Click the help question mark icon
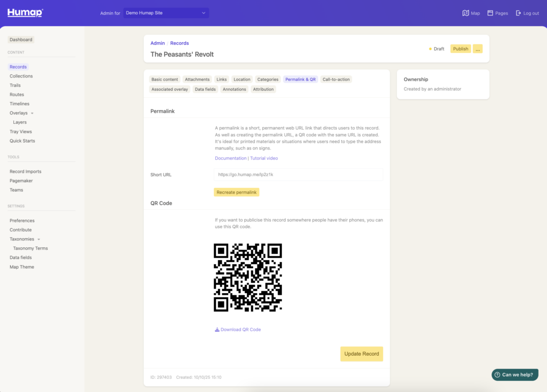This screenshot has width=547, height=392. pos(497,375)
